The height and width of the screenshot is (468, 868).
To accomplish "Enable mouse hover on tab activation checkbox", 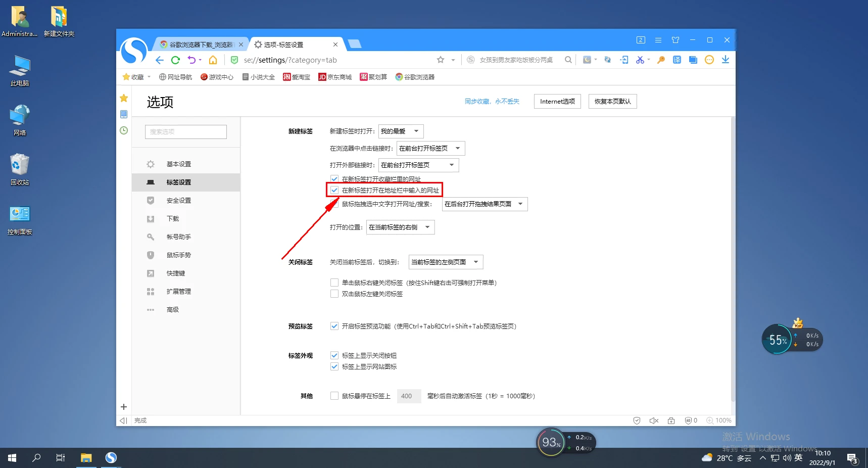I will pyautogui.click(x=334, y=396).
